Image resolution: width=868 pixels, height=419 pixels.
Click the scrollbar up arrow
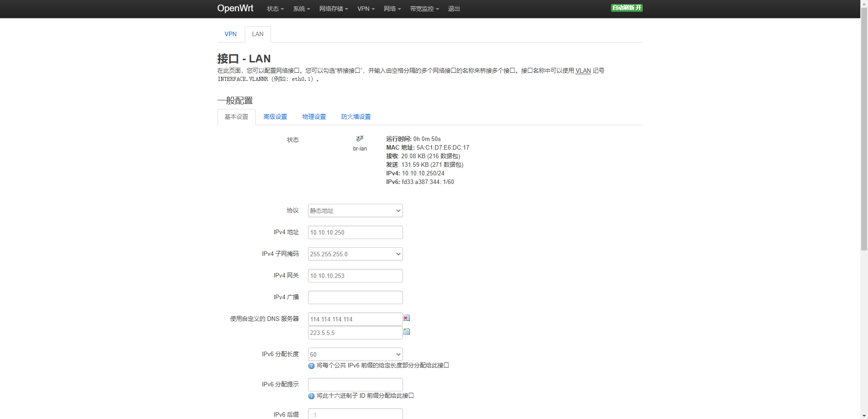point(864,4)
